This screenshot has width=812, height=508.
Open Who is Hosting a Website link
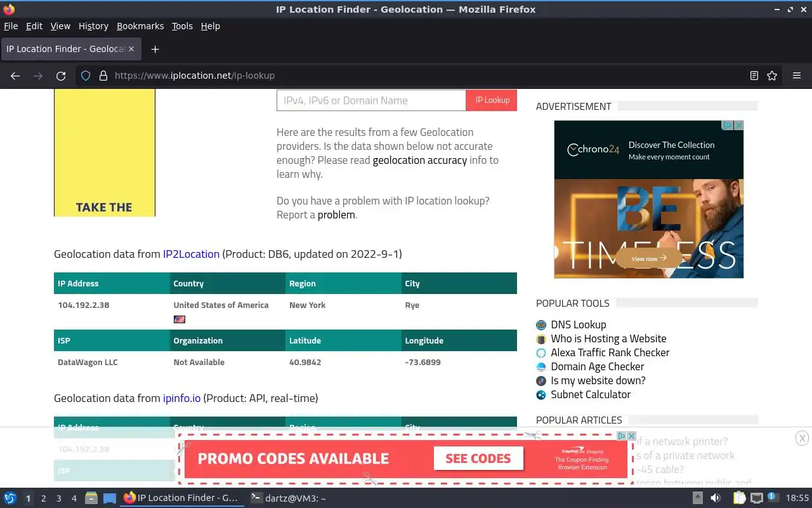point(608,338)
